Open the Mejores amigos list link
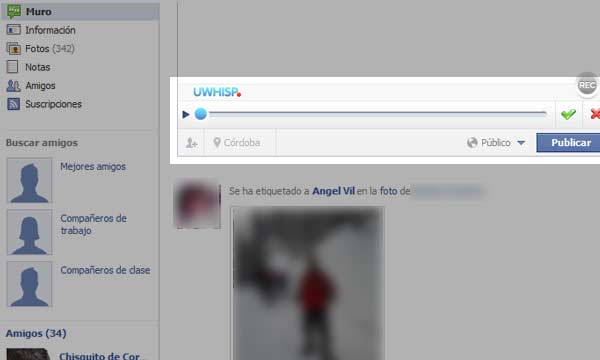Image resolution: width=600 pixels, height=360 pixels. (93, 167)
